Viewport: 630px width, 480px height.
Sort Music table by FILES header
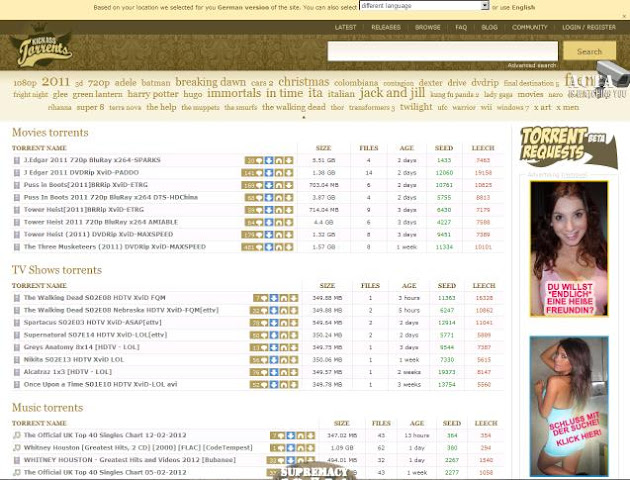click(381, 423)
